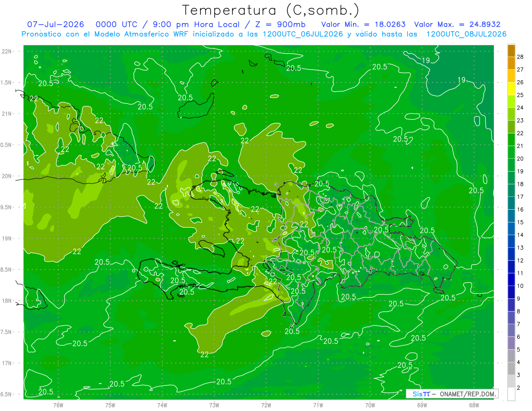This screenshot has width=532, height=411.
Task: Click the '73W' longitude axis label
Action: [x=214, y=405]
